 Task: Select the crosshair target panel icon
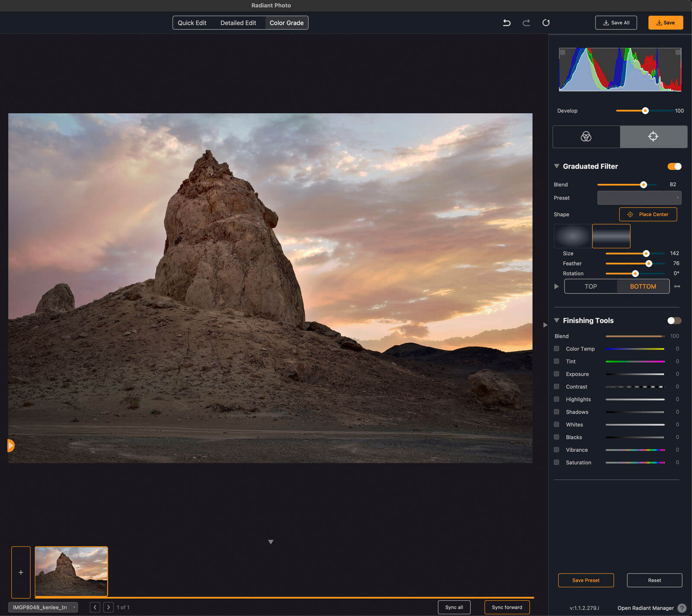click(653, 137)
